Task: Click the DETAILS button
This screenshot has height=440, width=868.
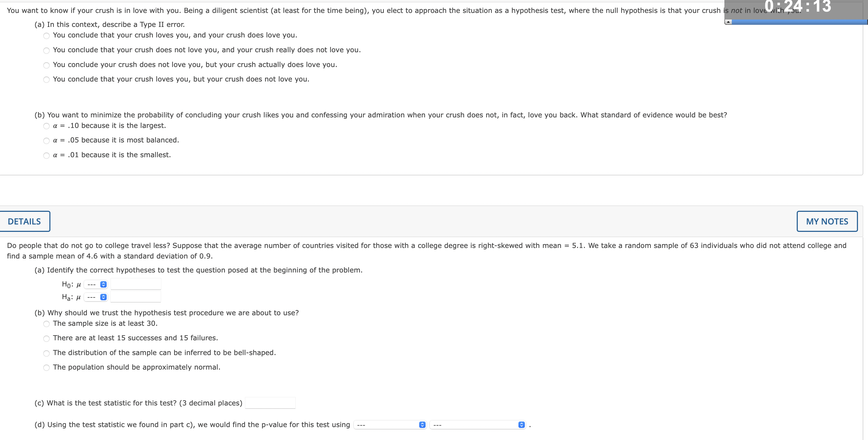Action: point(25,221)
